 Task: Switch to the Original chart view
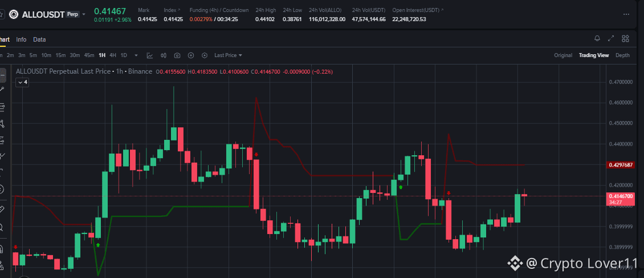[563, 55]
